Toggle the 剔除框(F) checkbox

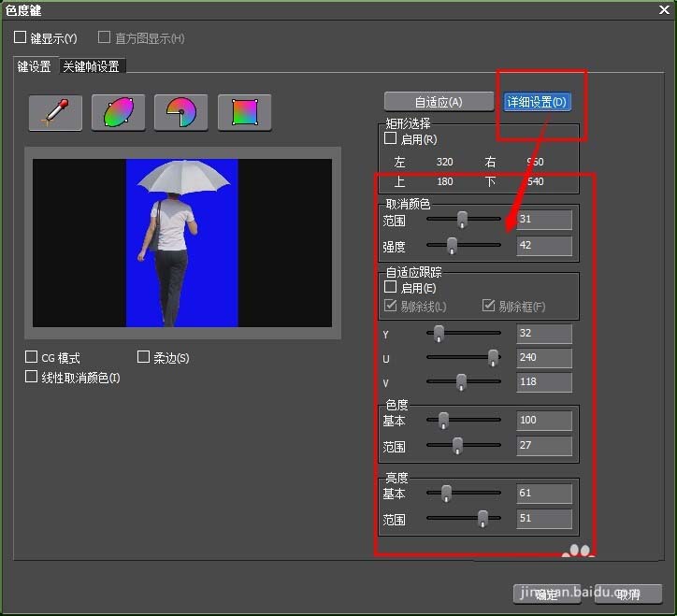tap(488, 305)
